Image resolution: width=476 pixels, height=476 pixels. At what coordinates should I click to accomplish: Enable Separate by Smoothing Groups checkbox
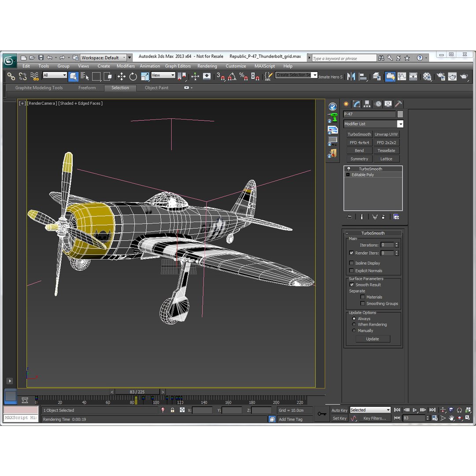click(x=362, y=303)
